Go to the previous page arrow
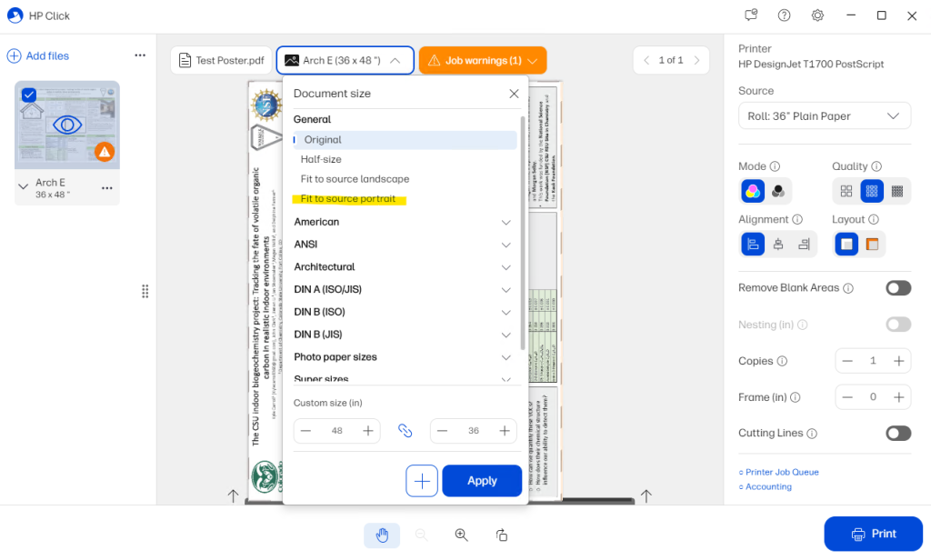Viewport: 931px width, 560px height. tap(646, 60)
